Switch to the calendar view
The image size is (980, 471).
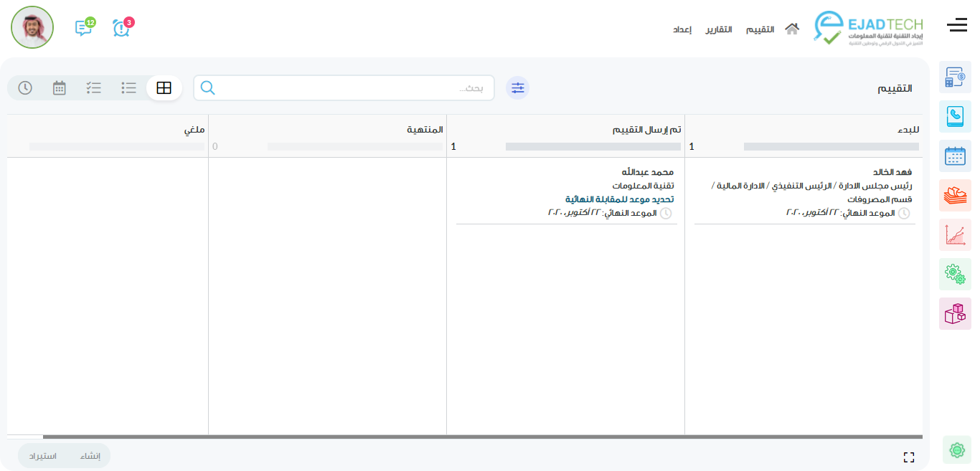pyautogui.click(x=60, y=88)
